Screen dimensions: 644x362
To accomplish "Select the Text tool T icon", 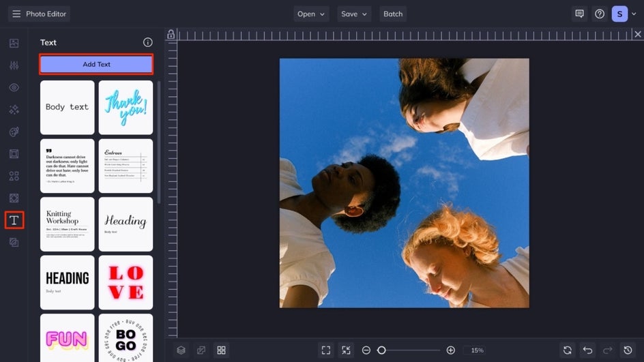I will [14, 220].
